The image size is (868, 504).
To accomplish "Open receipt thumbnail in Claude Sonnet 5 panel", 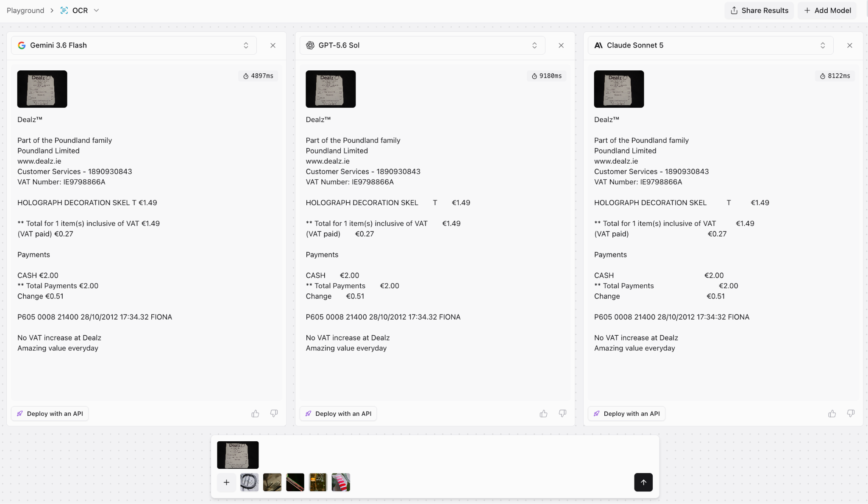I will [x=619, y=89].
